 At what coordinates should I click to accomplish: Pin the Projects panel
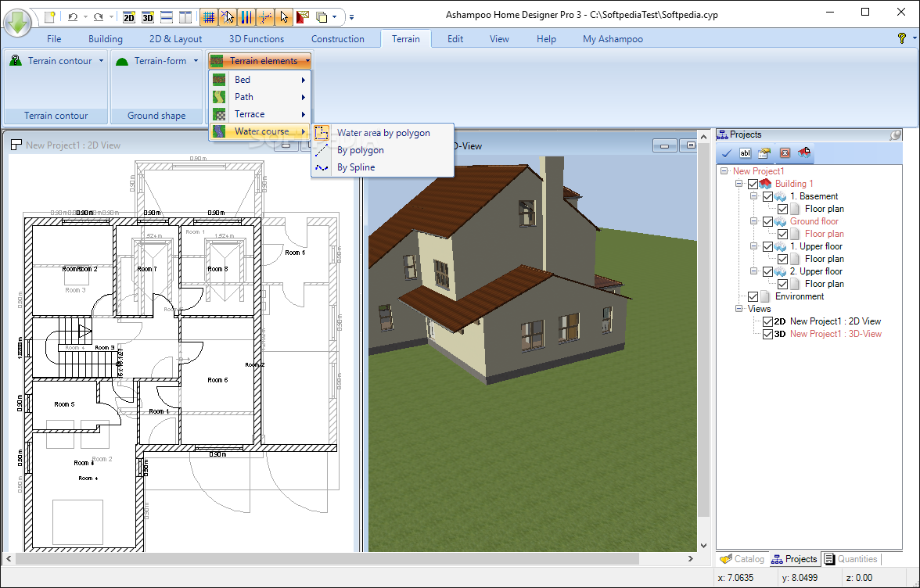pos(895,134)
